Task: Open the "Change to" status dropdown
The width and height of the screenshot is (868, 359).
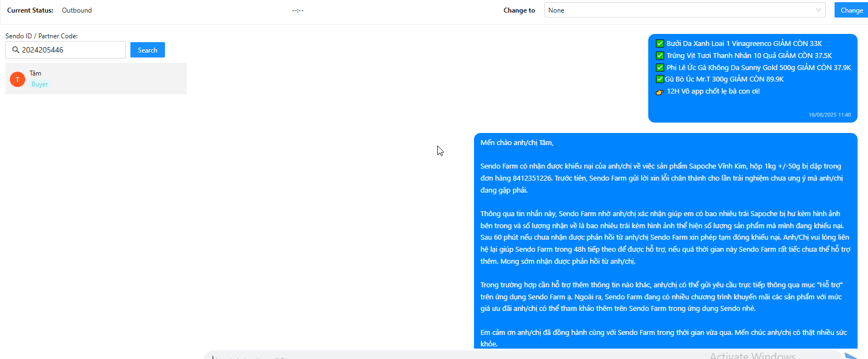Action: (684, 10)
